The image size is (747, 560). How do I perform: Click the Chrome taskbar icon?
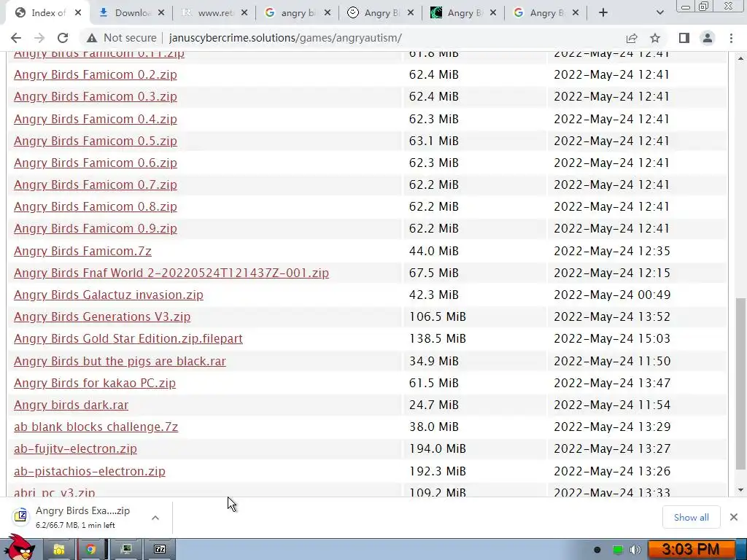coord(90,550)
